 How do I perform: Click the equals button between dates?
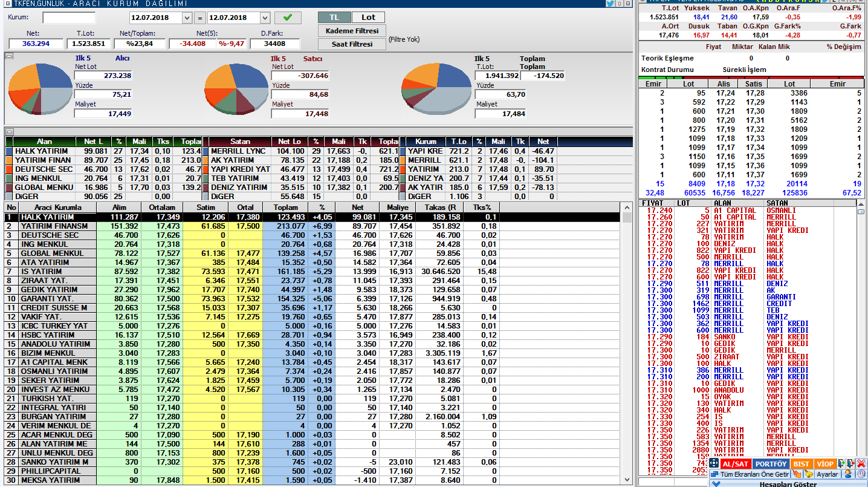[x=199, y=18]
